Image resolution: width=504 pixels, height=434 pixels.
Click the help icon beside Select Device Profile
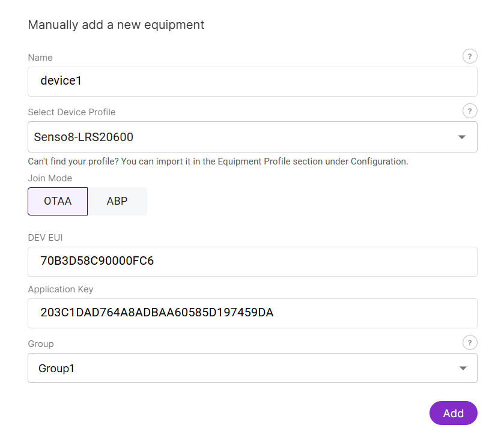pyautogui.click(x=470, y=110)
